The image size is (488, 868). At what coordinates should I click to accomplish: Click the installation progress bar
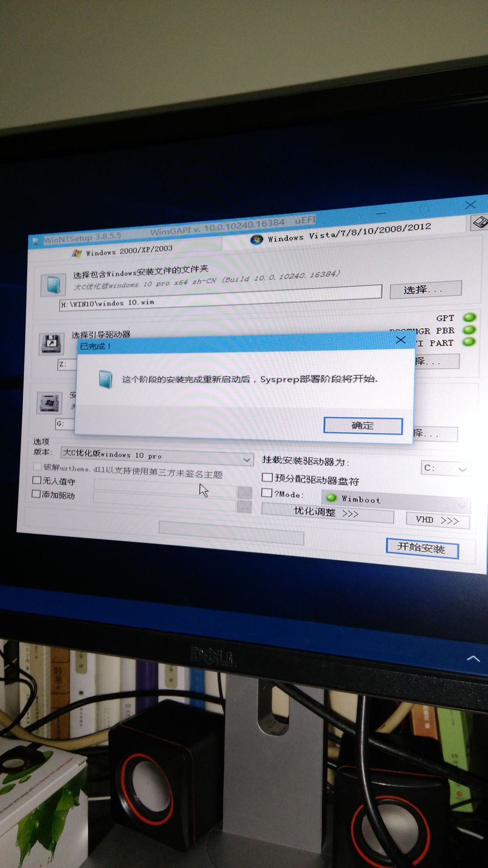(x=231, y=532)
